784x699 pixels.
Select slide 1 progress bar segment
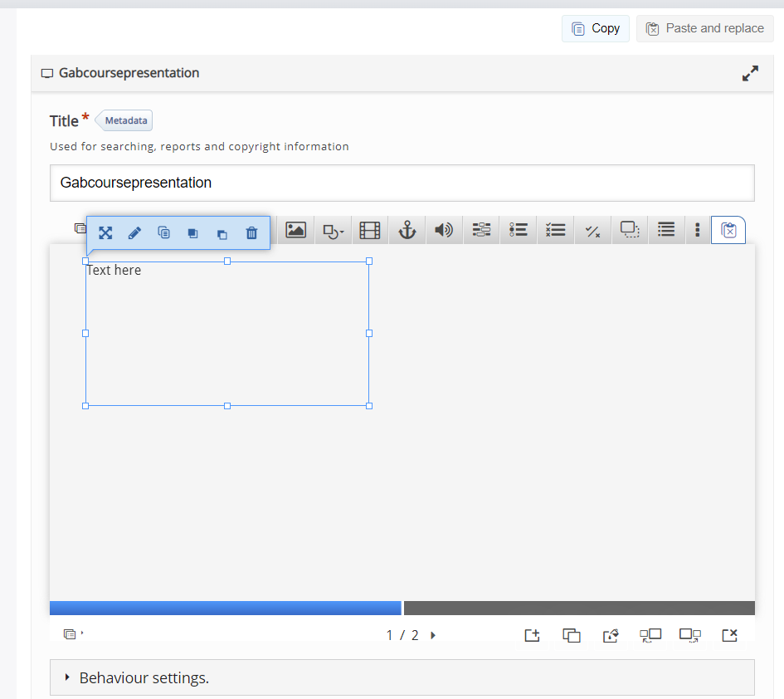click(226, 608)
